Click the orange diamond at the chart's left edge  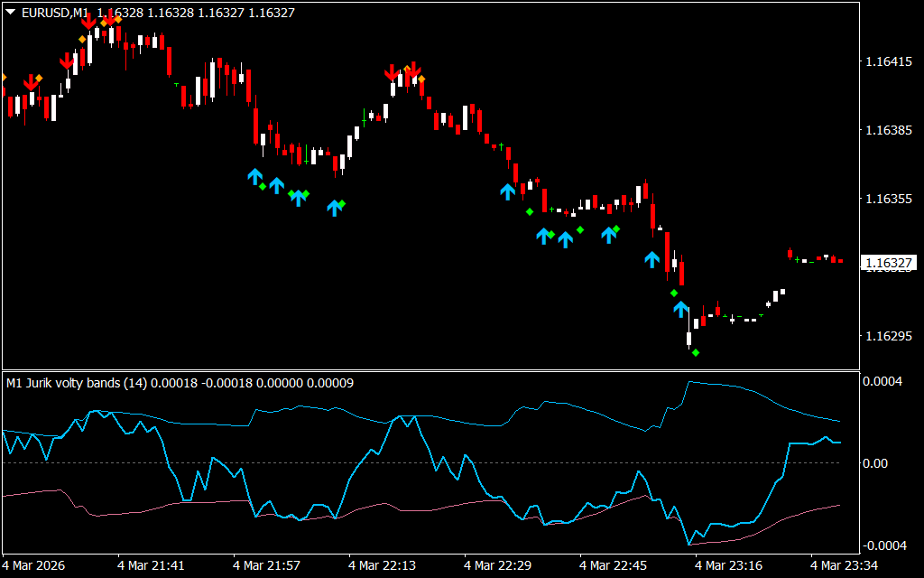click(x=3, y=78)
